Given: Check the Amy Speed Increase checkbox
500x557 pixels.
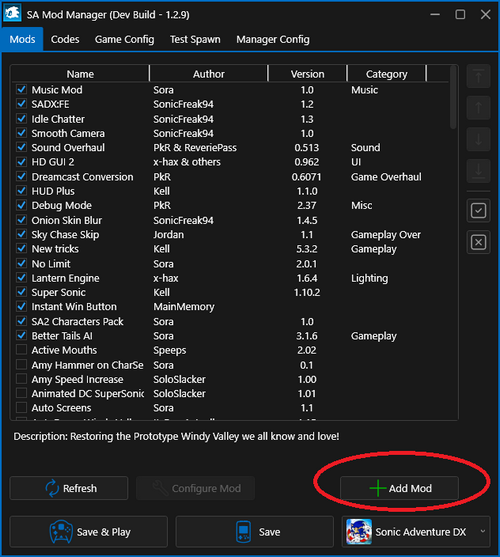Looking at the screenshot, I should pos(21,379).
